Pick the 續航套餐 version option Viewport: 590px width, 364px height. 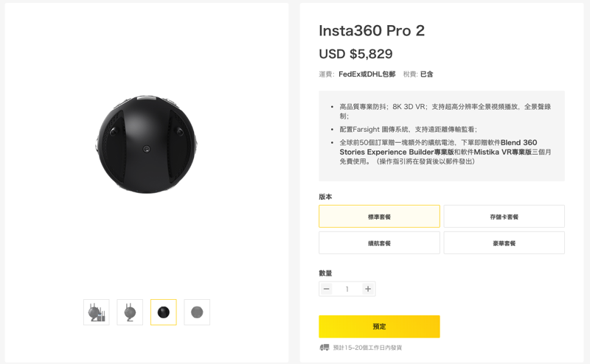tap(379, 243)
